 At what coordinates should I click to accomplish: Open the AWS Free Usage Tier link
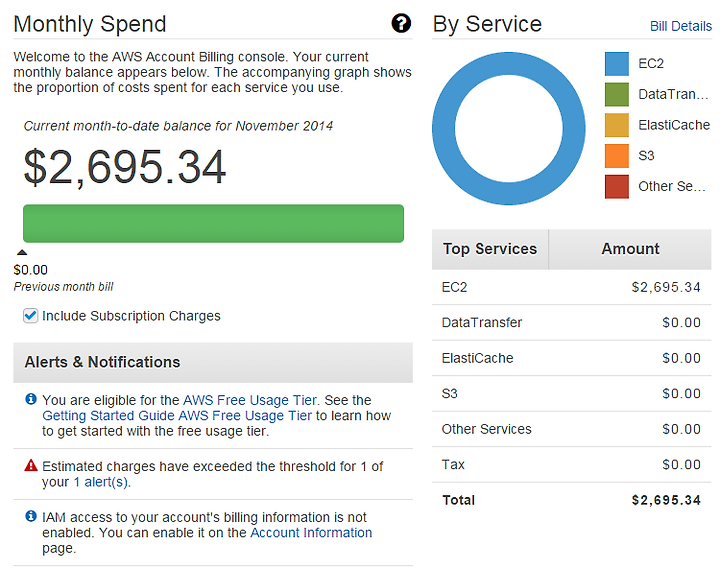(250, 400)
